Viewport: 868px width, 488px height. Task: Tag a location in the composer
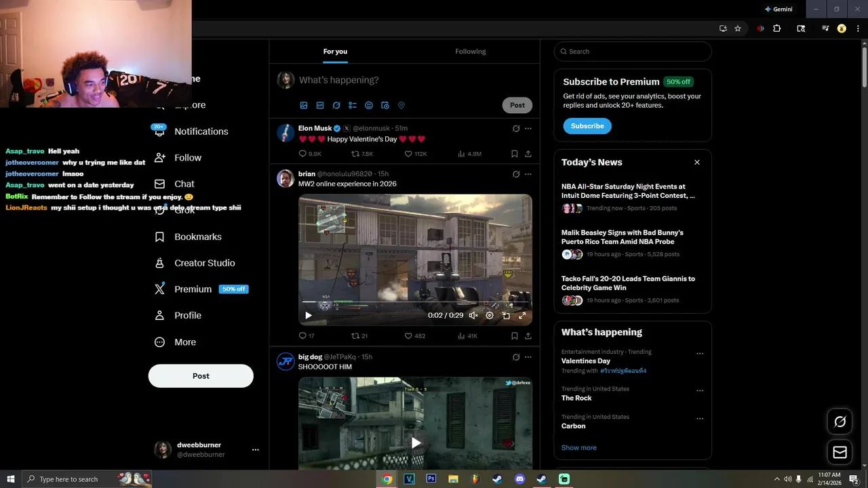pyautogui.click(x=401, y=105)
